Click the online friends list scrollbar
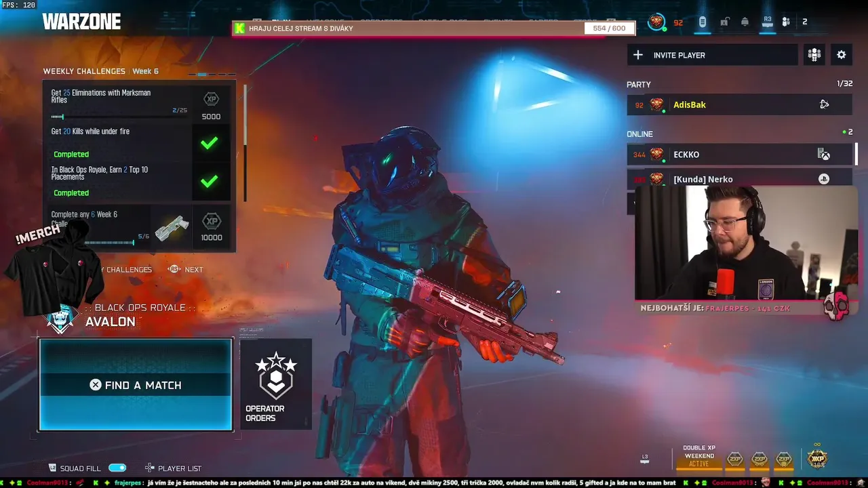Screen dimensions: 868x488 click(856, 155)
